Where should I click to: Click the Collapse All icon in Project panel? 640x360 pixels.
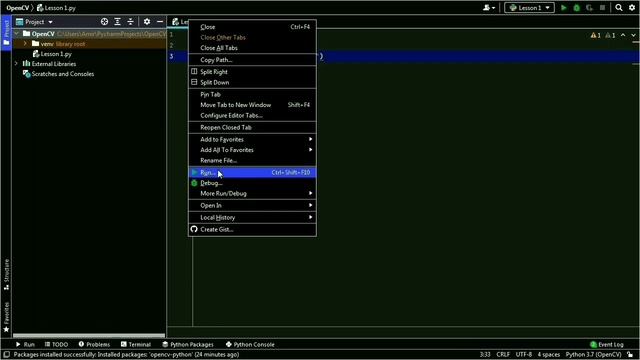tap(130, 22)
